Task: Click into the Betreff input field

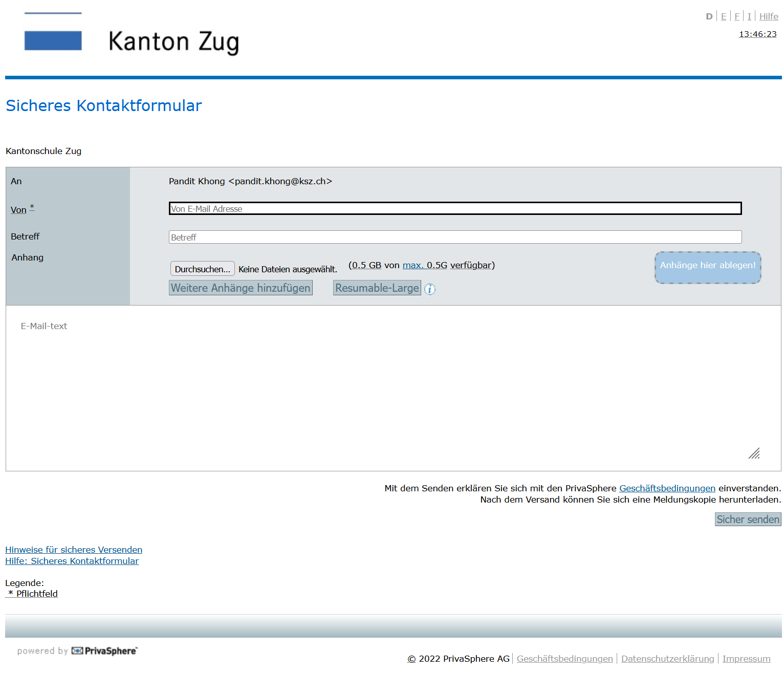Action: pyautogui.click(x=454, y=237)
